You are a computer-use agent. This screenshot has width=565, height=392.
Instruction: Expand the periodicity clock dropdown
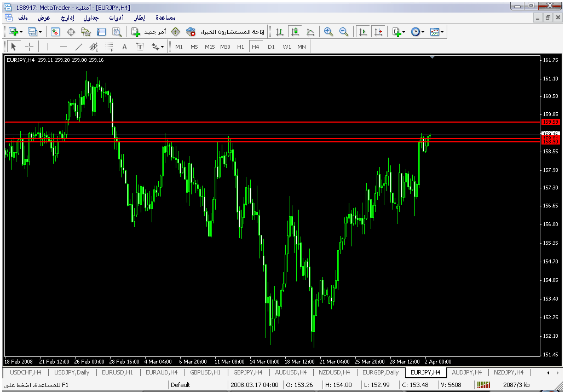(x=418, y=32)
